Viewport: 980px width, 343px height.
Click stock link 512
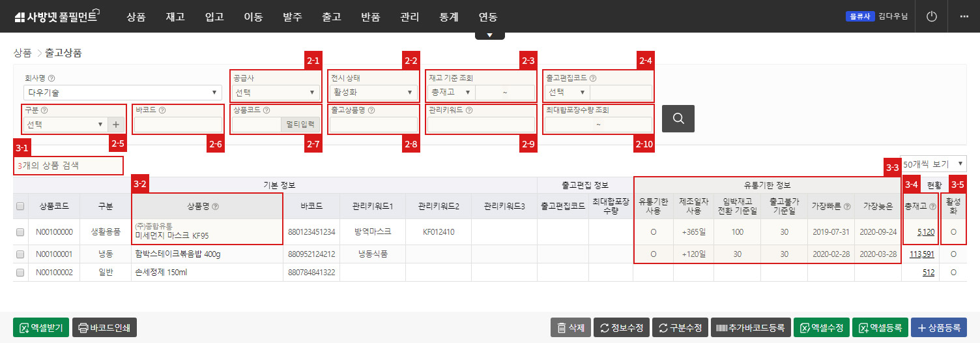click(929, 273)
